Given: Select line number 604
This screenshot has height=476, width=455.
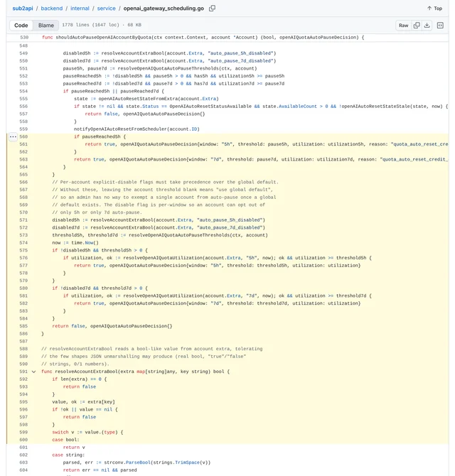Looking at the screenshot, I should tap(23, 470).
